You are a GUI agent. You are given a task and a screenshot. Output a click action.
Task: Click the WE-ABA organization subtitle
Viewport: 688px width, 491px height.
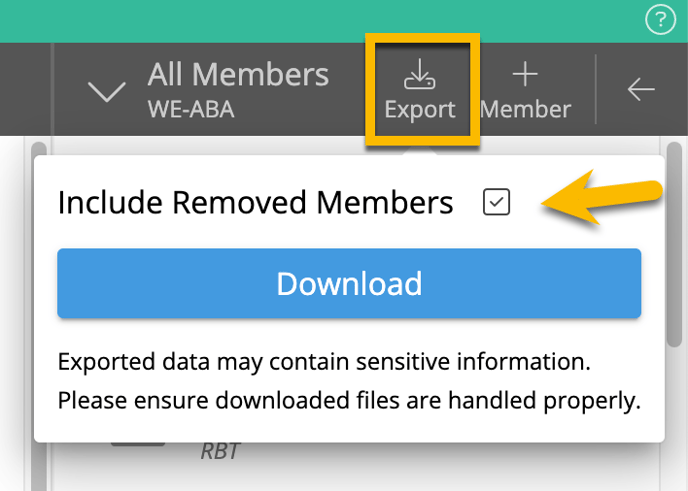pos(191,109)
